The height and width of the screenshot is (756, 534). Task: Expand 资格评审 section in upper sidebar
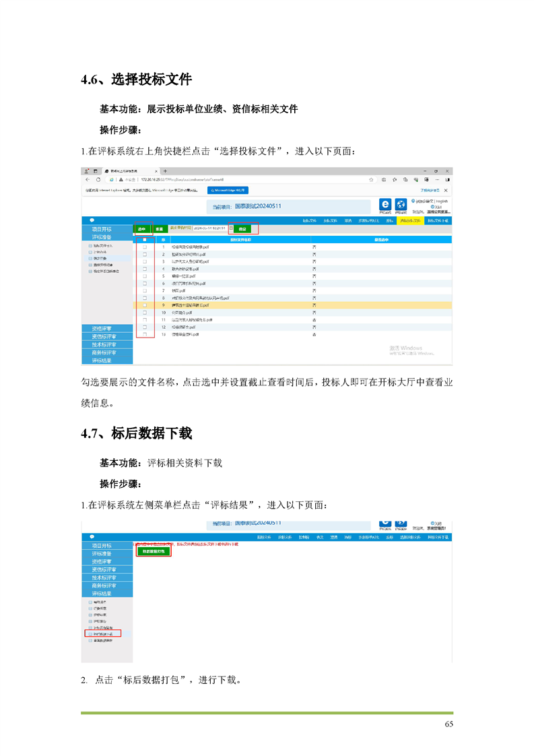(104, 328)
